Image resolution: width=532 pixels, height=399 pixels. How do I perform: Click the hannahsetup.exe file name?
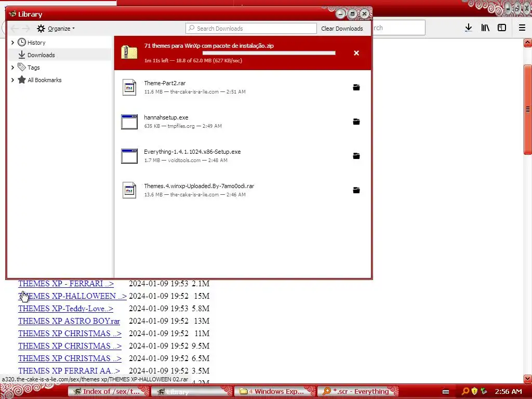pos(166,117)
